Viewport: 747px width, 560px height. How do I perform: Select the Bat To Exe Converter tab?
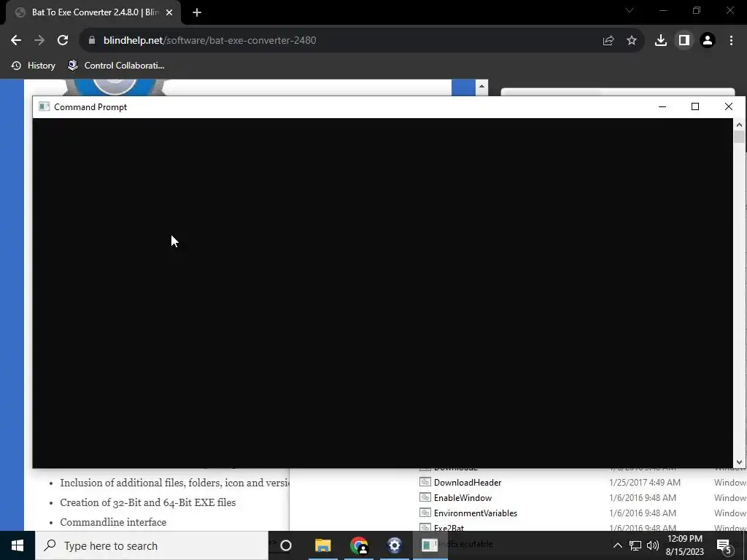tap(94, 12)
